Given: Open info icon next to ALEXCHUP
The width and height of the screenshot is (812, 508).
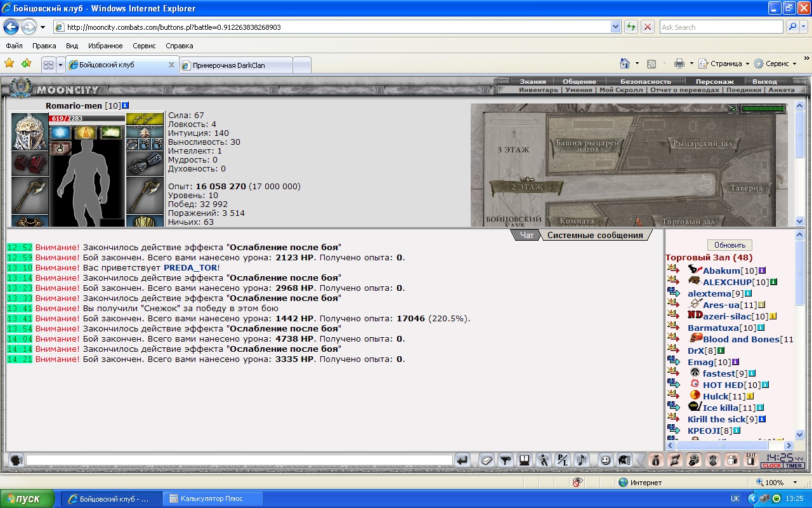Looking at the screenshot, I should click(773, 281).
